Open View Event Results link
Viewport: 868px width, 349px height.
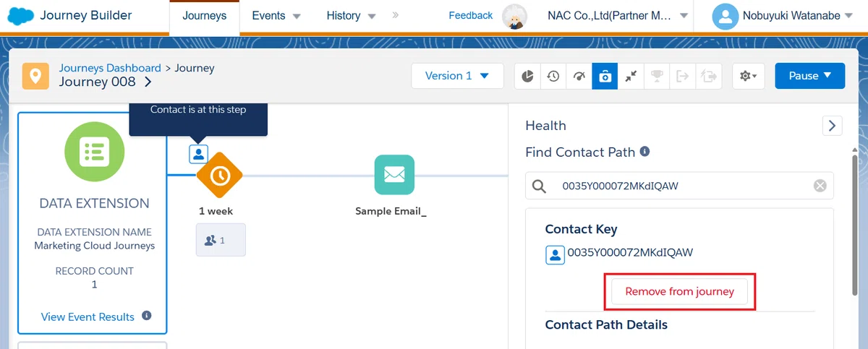pos(88,316)
